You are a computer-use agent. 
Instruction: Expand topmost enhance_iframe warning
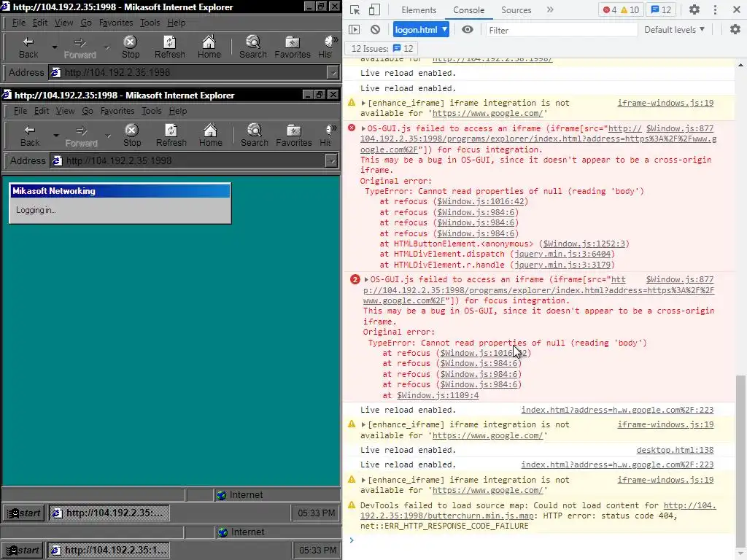coord(363,103)
